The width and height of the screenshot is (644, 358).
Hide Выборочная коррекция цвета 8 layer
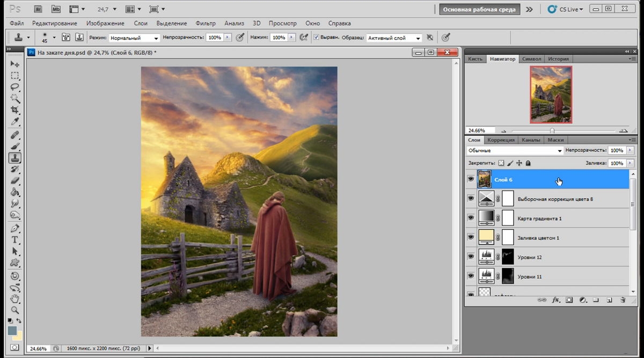471,199
